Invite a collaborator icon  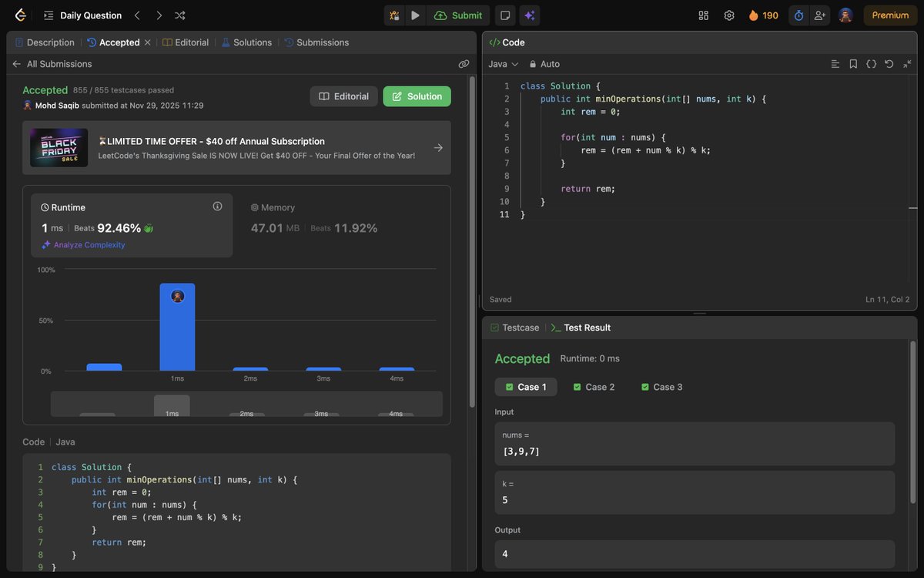pyautogui.click(x=820, y=15)
